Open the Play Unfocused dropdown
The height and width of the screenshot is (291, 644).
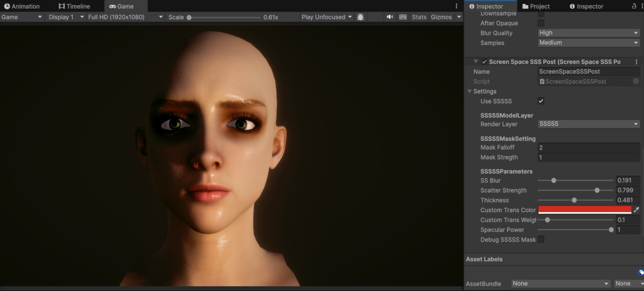point(326,17)
